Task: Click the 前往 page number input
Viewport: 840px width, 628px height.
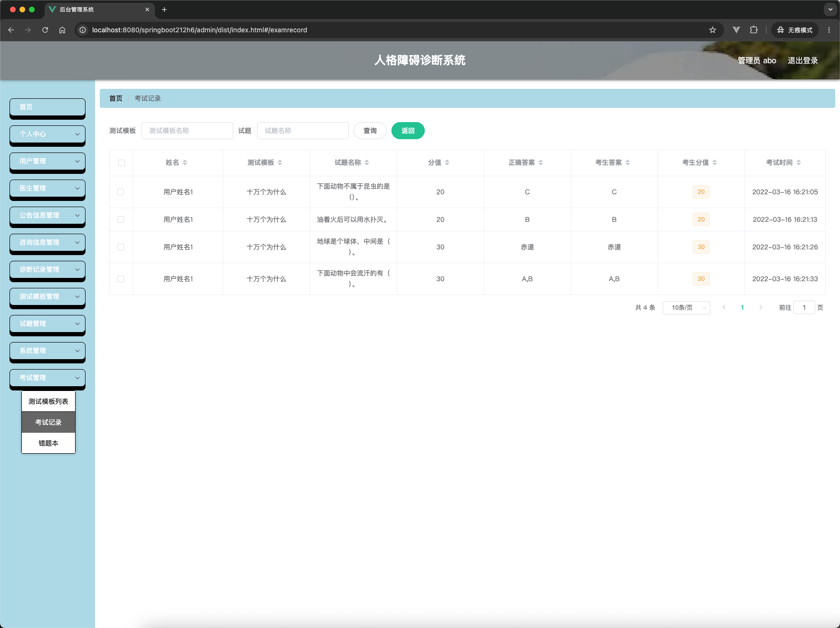Action: coord(804,307)
